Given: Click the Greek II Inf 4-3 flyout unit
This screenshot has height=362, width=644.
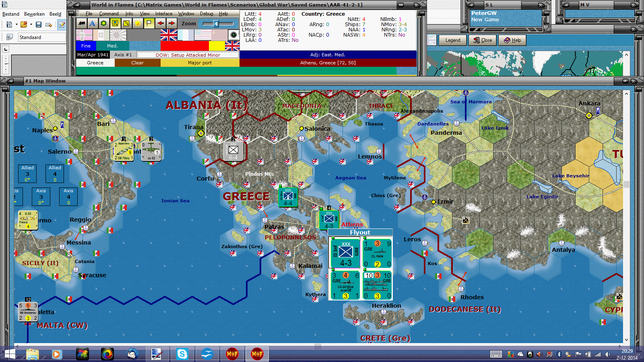Looking at the screenshot, I should point(345,253).
